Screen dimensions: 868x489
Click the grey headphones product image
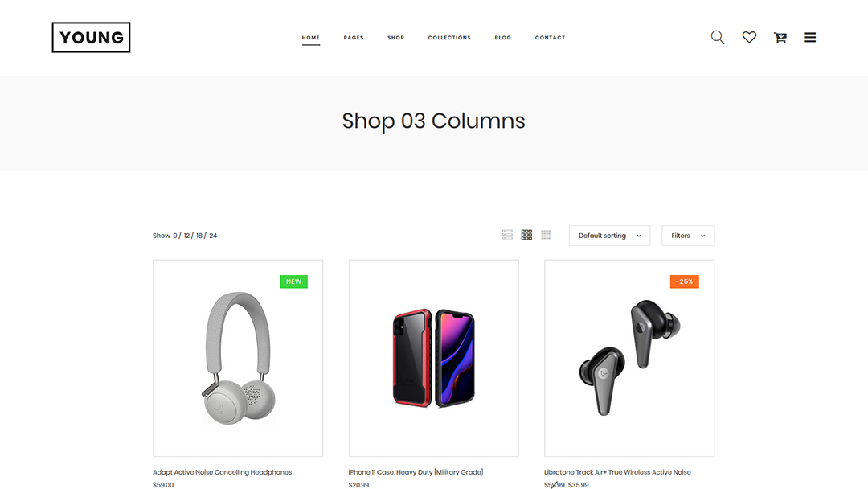238,358
